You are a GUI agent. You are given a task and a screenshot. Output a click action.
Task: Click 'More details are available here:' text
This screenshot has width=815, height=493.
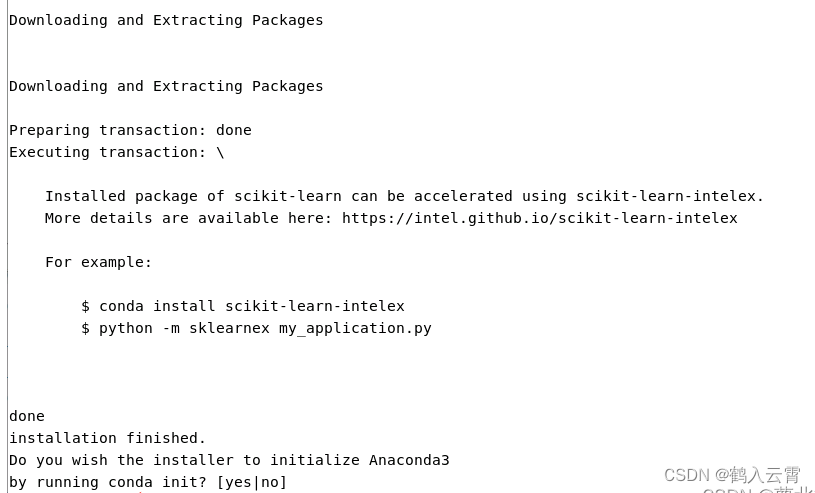tap(189, 218)
